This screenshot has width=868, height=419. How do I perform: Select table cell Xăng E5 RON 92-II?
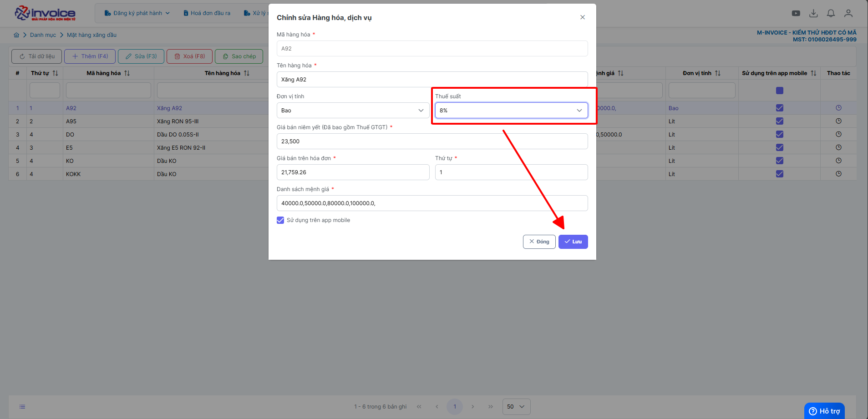[181, 148]
